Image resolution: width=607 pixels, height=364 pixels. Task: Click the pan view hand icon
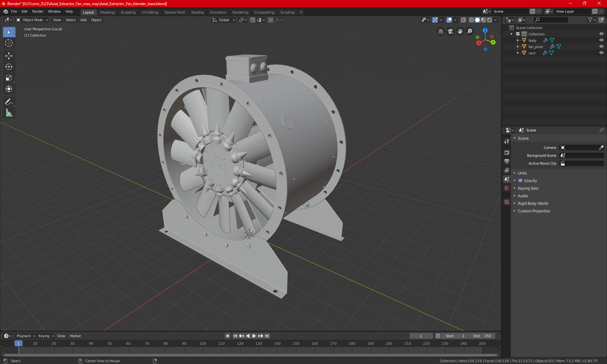(x=460, y=31)
